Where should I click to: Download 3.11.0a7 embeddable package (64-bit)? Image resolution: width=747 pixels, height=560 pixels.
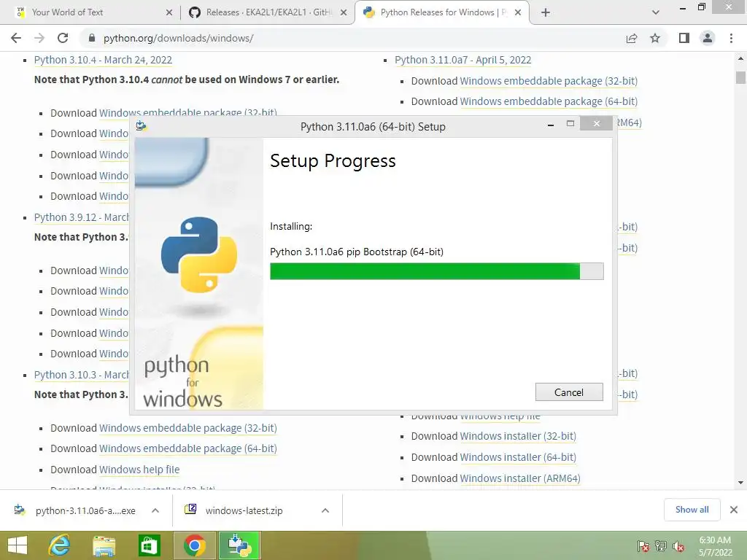point(549,101)
